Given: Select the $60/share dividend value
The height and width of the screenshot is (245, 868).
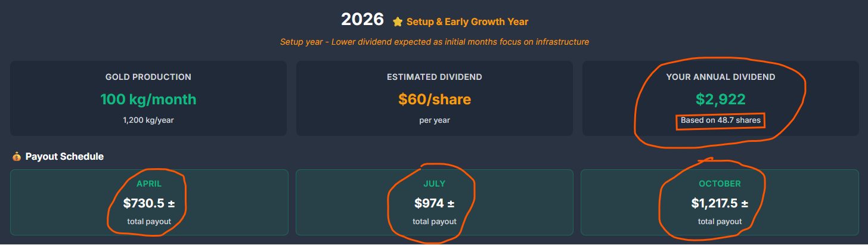Looking at the screenshot, I should click(x=434, y=99).
